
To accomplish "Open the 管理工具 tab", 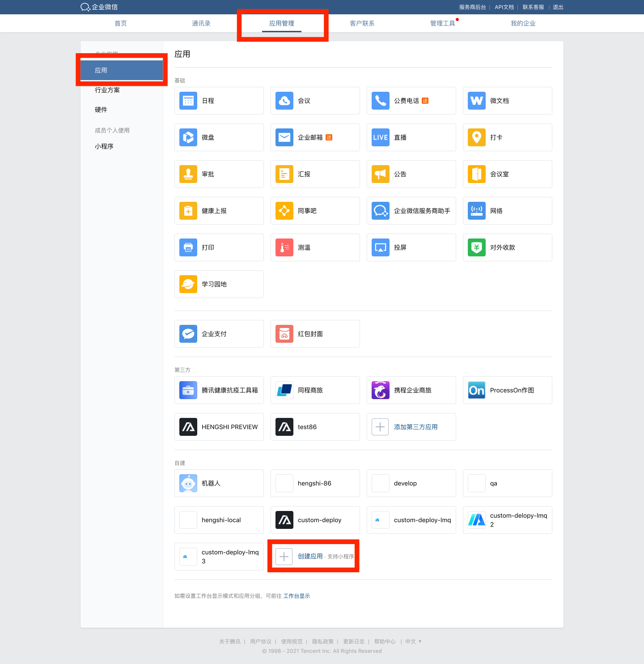I will (443, 23).
